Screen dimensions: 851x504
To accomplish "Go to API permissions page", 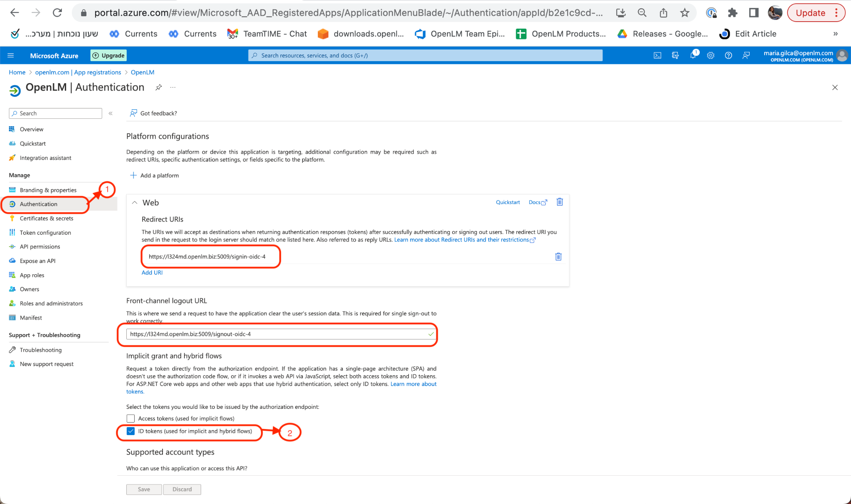I will [40, 246].
